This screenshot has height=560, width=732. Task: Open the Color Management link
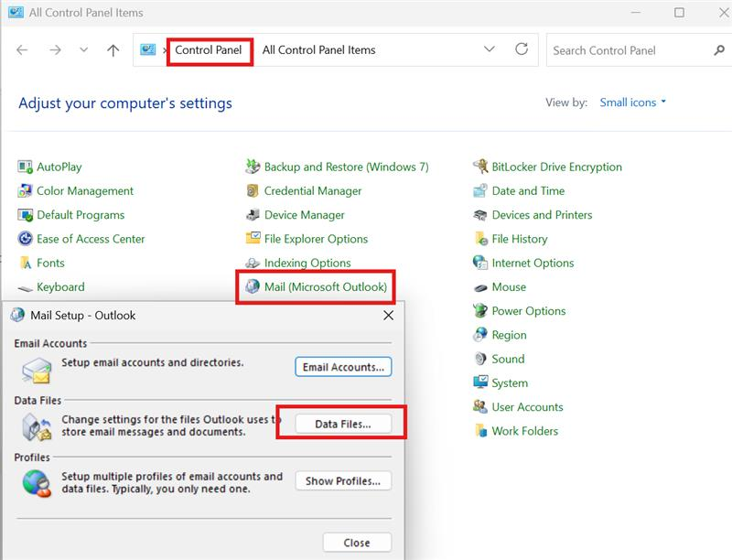pyautogui.click(x=85, y=191)
